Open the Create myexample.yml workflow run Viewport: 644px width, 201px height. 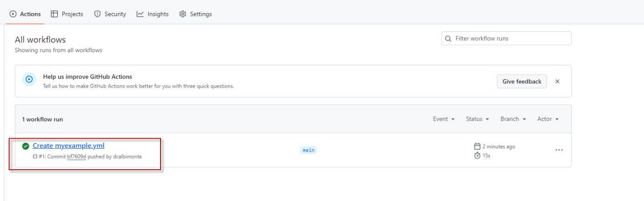(x=69, y=146)
